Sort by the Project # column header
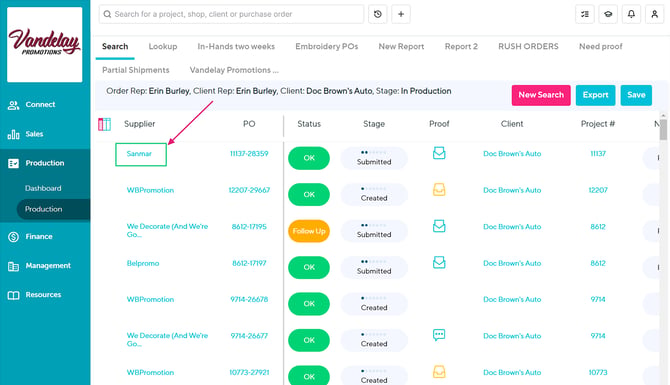670x385 pixels. coord(598,124)
